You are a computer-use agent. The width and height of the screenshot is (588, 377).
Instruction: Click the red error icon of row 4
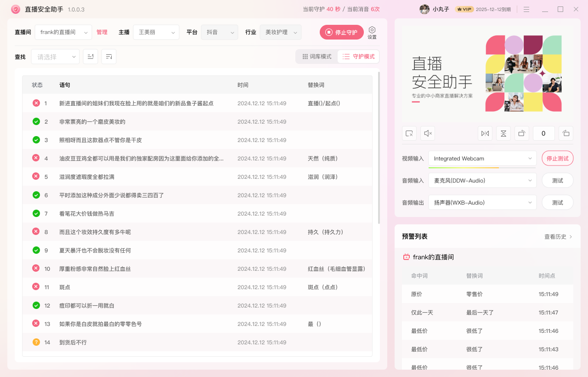click(36, 158)
